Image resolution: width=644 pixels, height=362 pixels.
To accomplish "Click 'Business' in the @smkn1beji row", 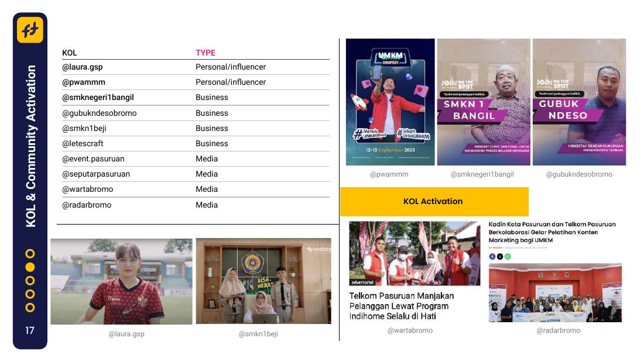I will 211,128.
